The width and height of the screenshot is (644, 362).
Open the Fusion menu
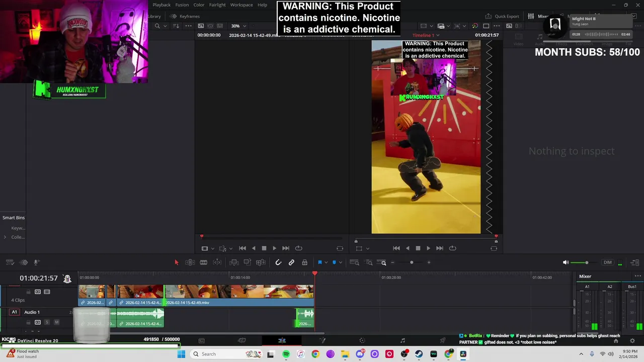coord(182,5)
